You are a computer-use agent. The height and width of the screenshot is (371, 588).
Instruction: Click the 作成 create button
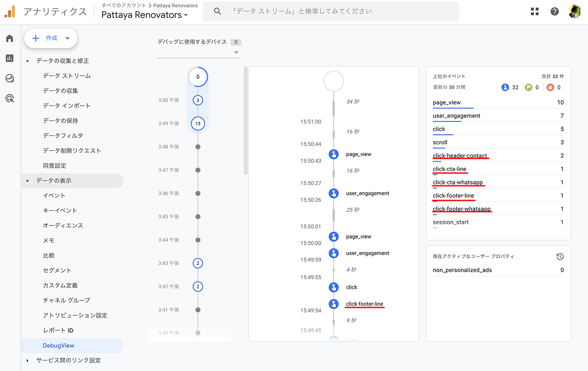(51, 38)
